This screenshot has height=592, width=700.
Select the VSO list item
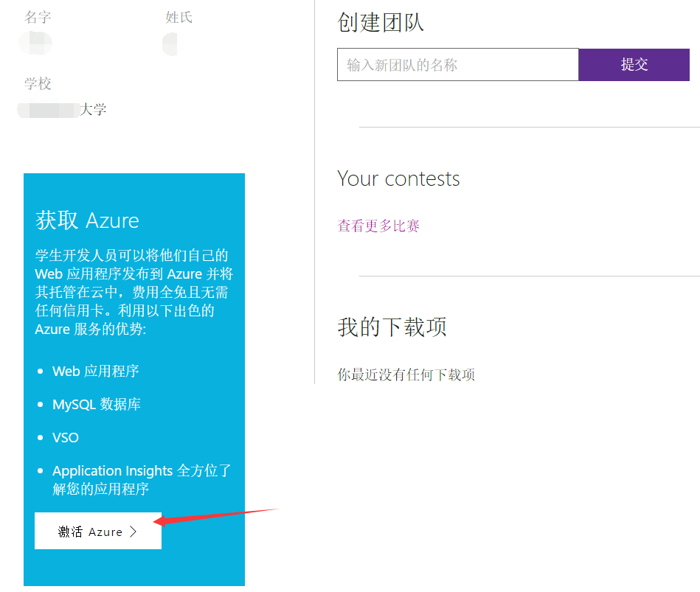tap(65, 438)
